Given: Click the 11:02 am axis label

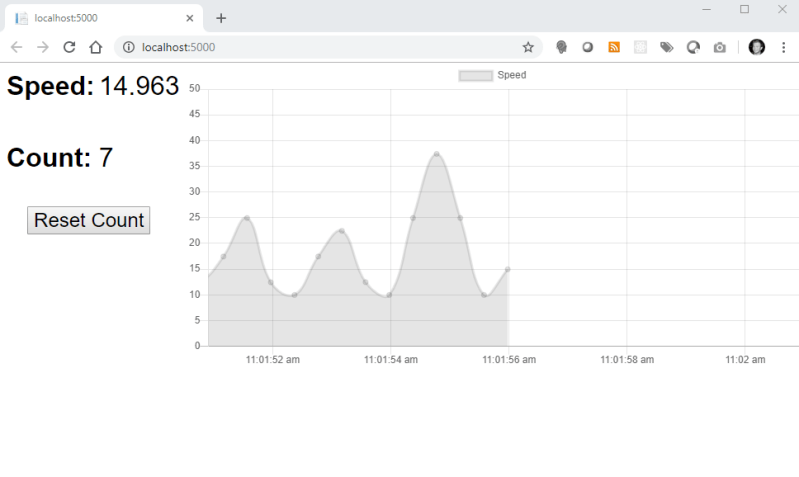Looking at the screenshot, I should (745, 360).
